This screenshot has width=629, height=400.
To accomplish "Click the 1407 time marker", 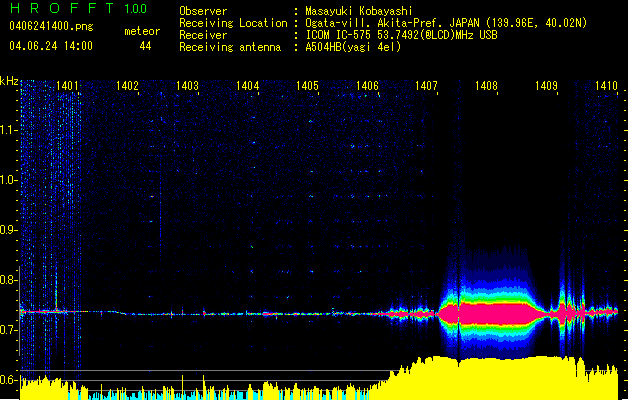I will (426, 86).
